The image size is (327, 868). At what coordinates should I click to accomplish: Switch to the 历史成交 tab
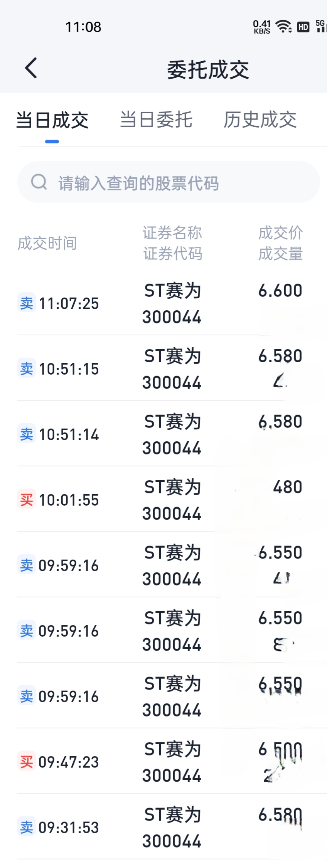260,119
